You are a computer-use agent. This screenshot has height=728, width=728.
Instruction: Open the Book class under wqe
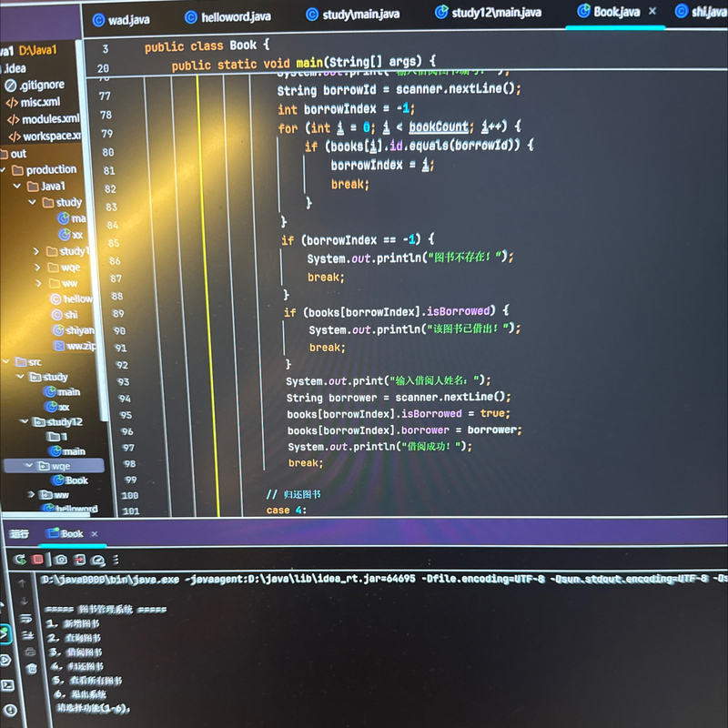71,480
